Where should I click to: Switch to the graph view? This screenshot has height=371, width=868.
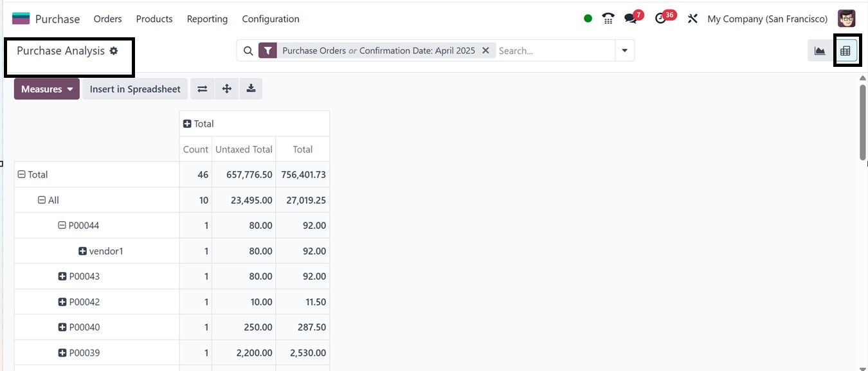(x=819, y=50)
